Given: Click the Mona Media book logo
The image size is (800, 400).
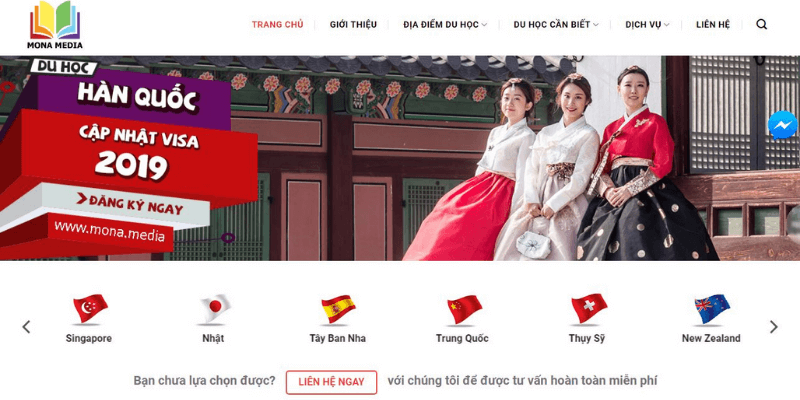Looking at the screenshot, I should pyautogui.click(x=55, y=24).
